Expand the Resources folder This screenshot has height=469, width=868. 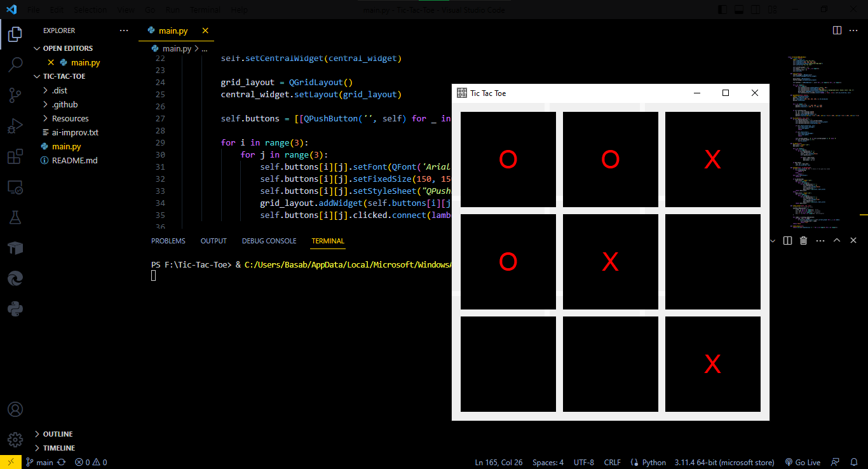tap(70, 118)
